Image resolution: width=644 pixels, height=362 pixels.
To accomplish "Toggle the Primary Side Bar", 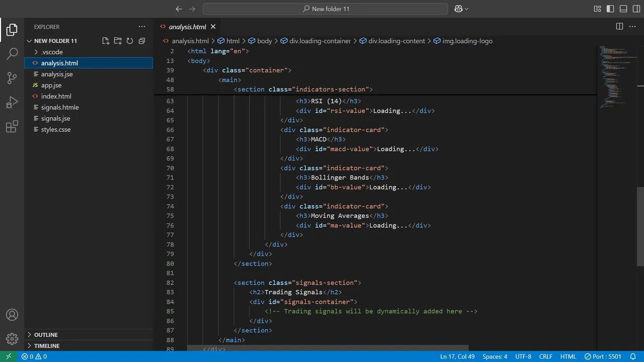I will pyautogui.click(x=610, y=9).
